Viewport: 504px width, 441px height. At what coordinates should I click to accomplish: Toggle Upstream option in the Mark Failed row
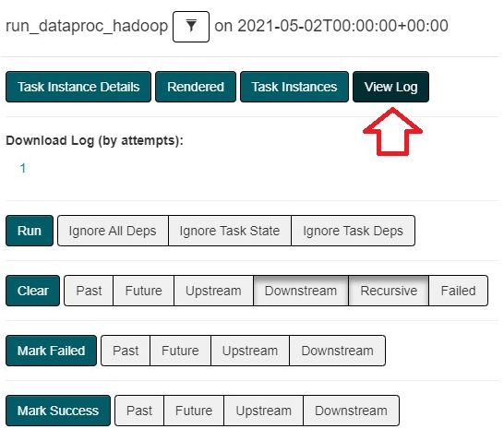[x=250, y=351]
